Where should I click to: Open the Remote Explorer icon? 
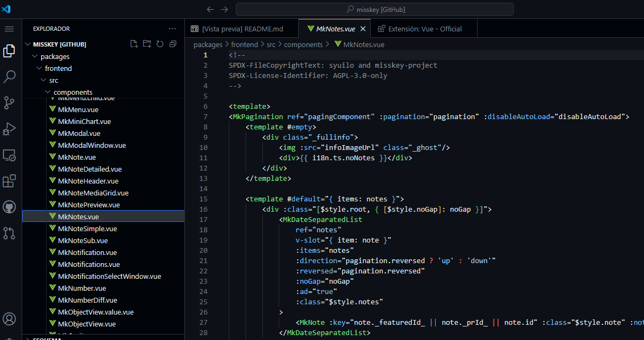coord(9,155)
